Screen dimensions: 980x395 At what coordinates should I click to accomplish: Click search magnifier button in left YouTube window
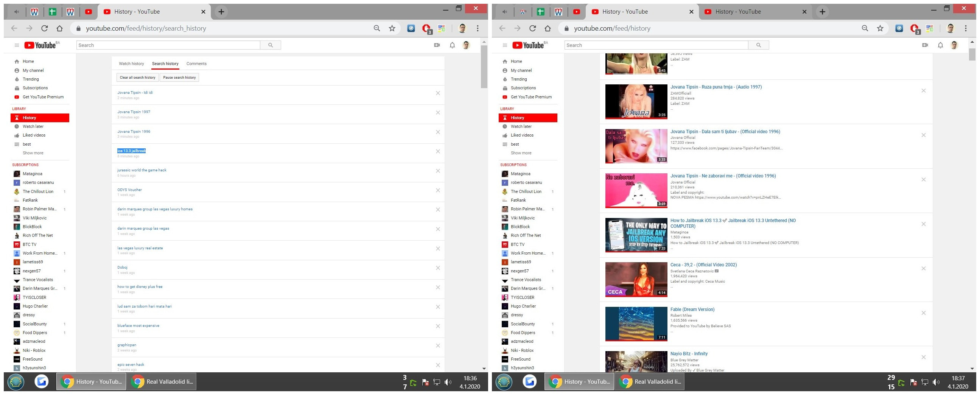[271, 45]
